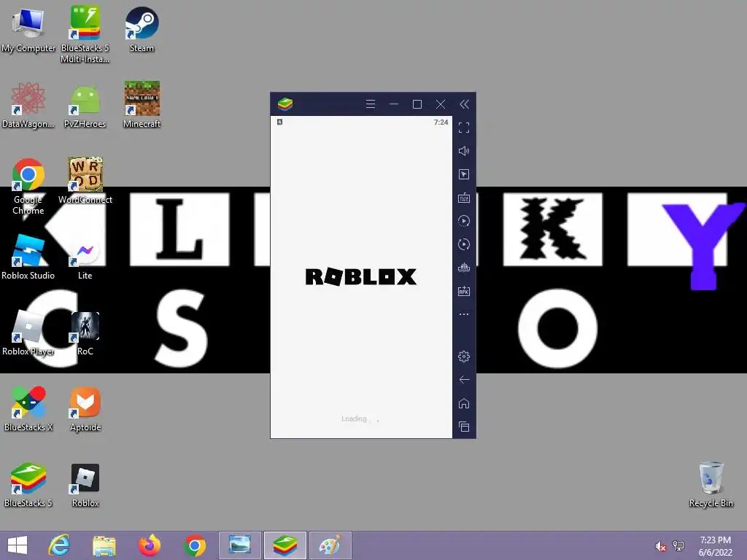Switch to Paint taskbar button
The width and height of the screenshot is (747, 560).
tap(330, 545)
